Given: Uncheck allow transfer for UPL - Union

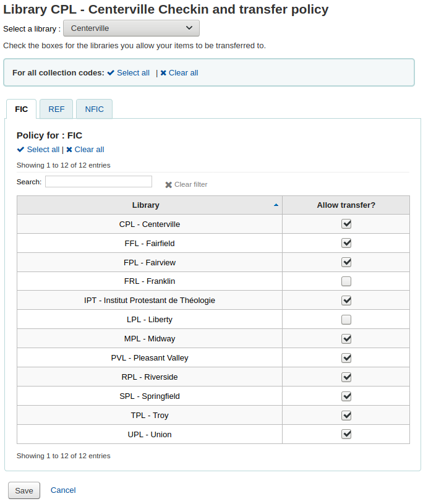Looking at the screenshot, I should (x=346, y=434).
